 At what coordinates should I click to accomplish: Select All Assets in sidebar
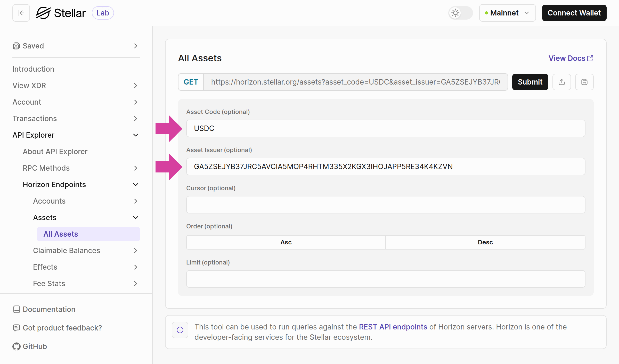[x=61, y=234]
